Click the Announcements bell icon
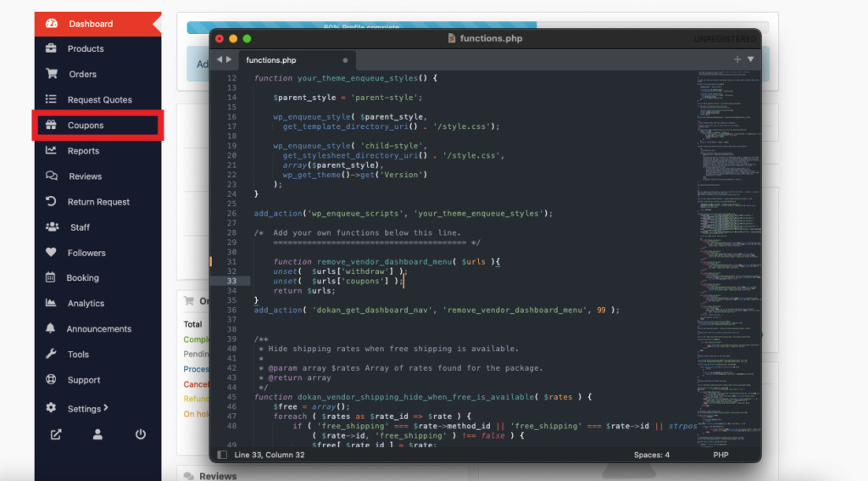Screen dimensions: 868x481 [x=50, y=328]
